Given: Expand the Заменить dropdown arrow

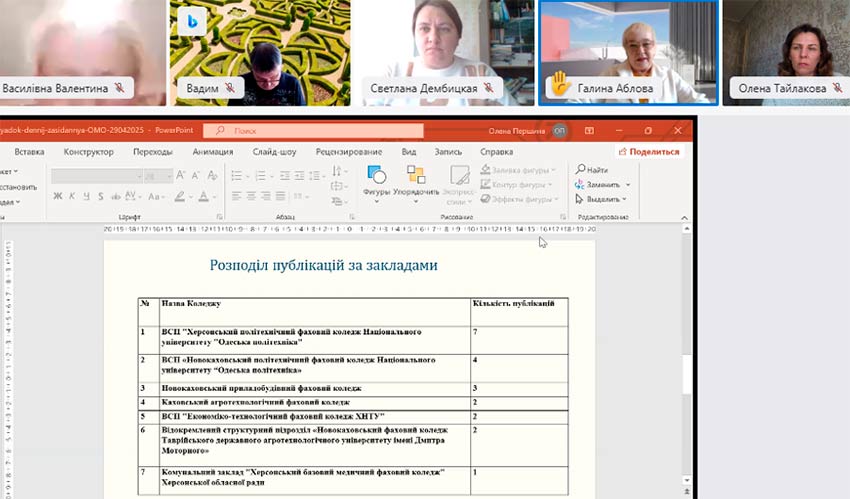Looking at the screenshot, I should [x=628, y=185].
